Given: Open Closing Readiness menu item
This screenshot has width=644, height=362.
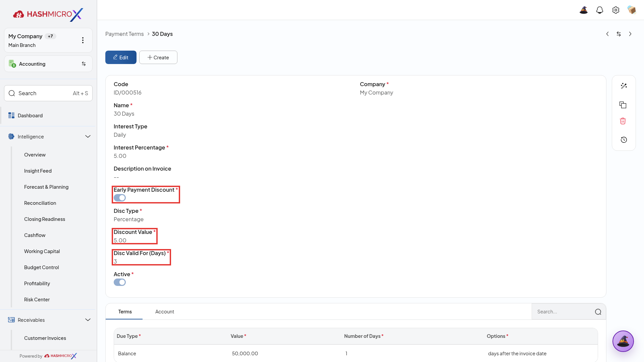Looking at the screenshot, I should 45,219.
